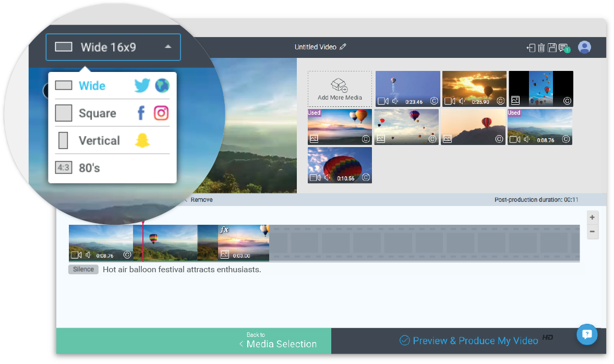The image size is (614, 364).
Task: Click the Silence tag below timeline
Action: pyautogui.click(x=83, y=269)
